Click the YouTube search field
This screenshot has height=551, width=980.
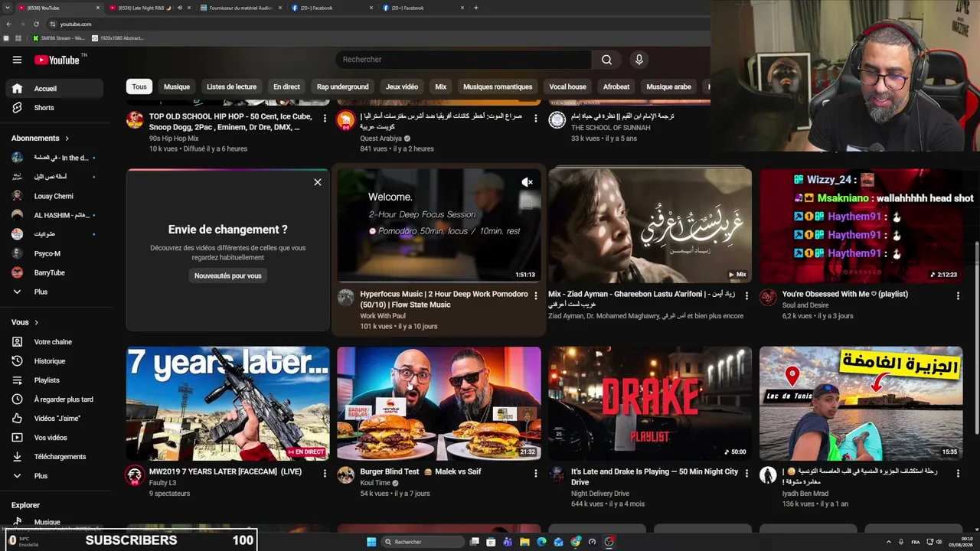(x=463, y=60)
